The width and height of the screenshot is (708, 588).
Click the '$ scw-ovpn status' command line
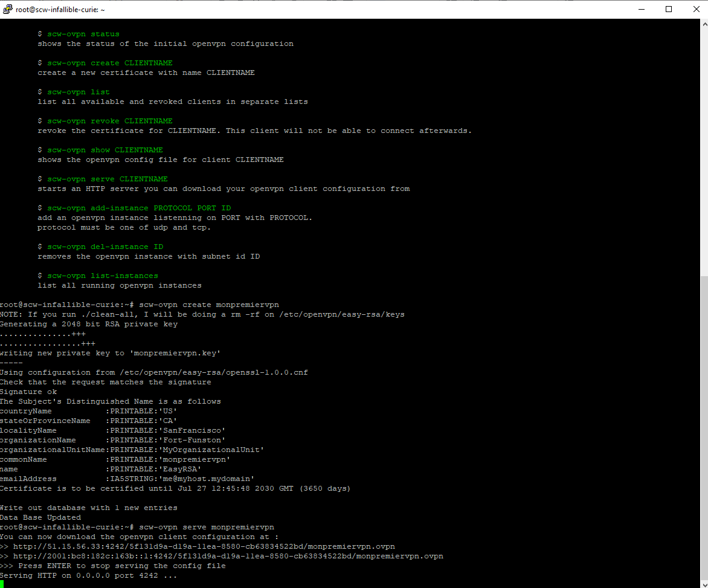79,34
